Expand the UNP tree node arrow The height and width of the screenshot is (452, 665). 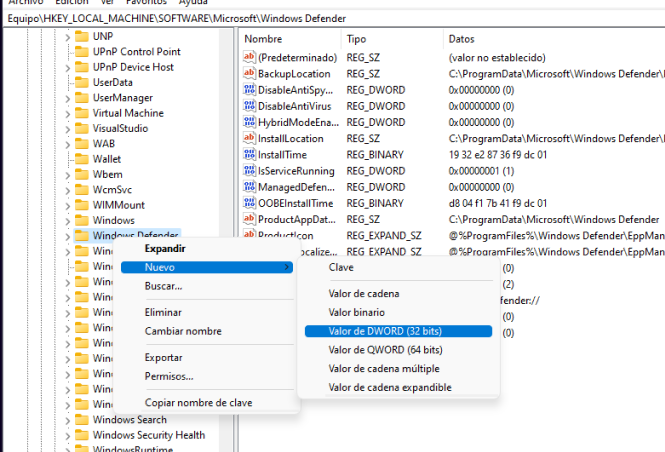(67, 37)
